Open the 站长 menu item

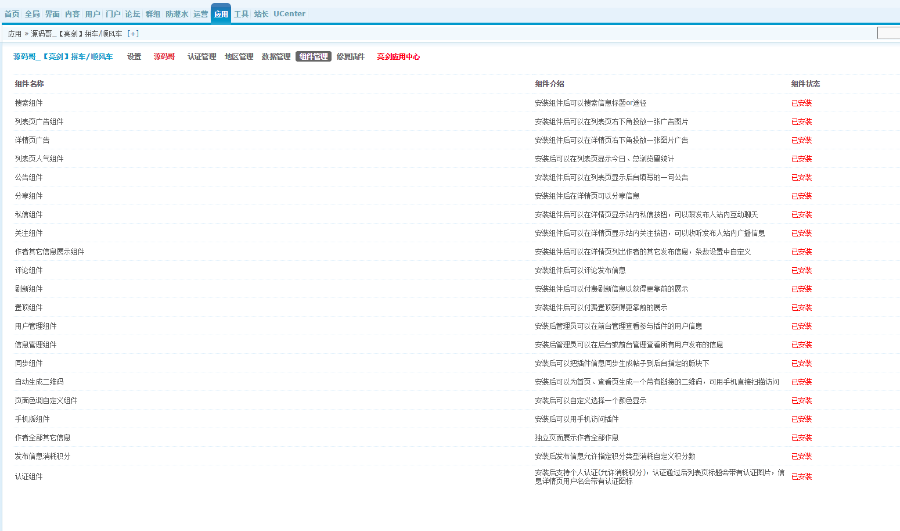(x=261, y=14)
